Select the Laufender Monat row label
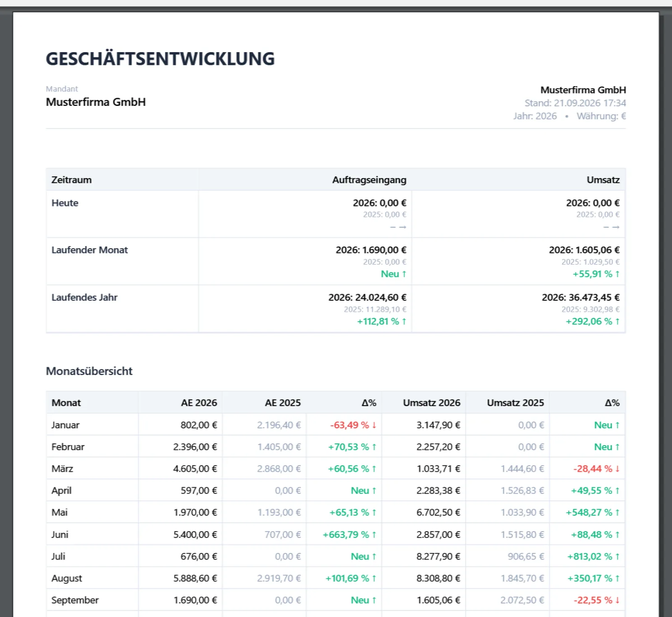Viewport: 672px width, 617px height. pyautogui.click(x=89, y=250)
